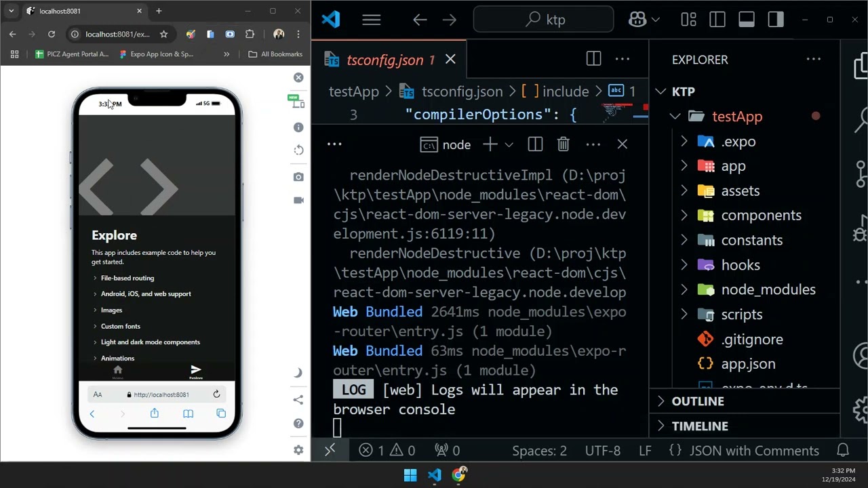The image size is (868, 488).
Task: Create a new terminal with plus icon
Action: [x=490, y=144]
